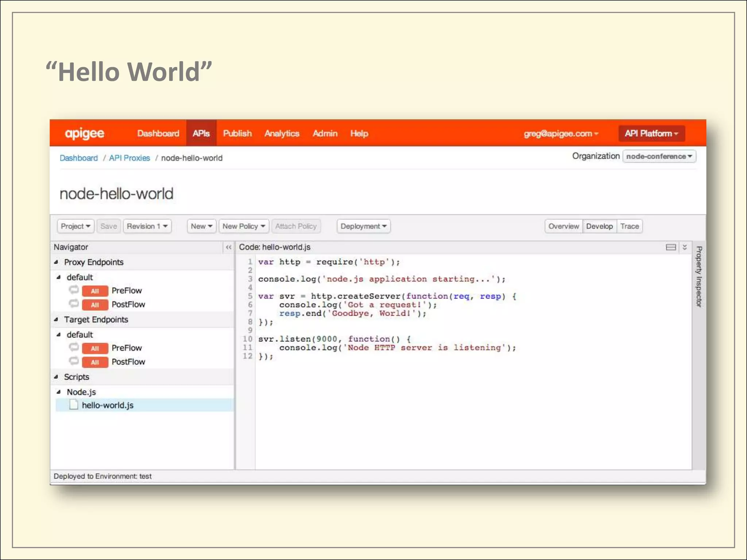
Task: Open the API Platform dropdown
Action: click(x=651, y=133)
